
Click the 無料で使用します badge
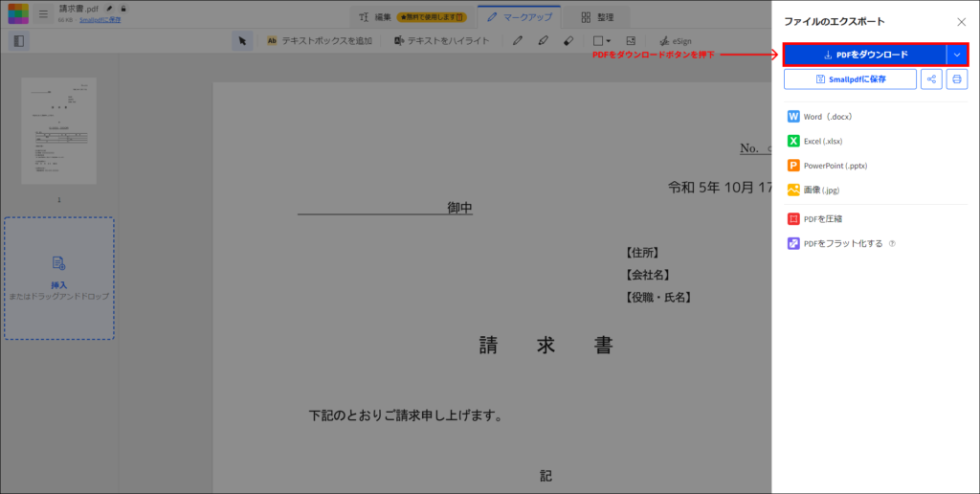432,17
